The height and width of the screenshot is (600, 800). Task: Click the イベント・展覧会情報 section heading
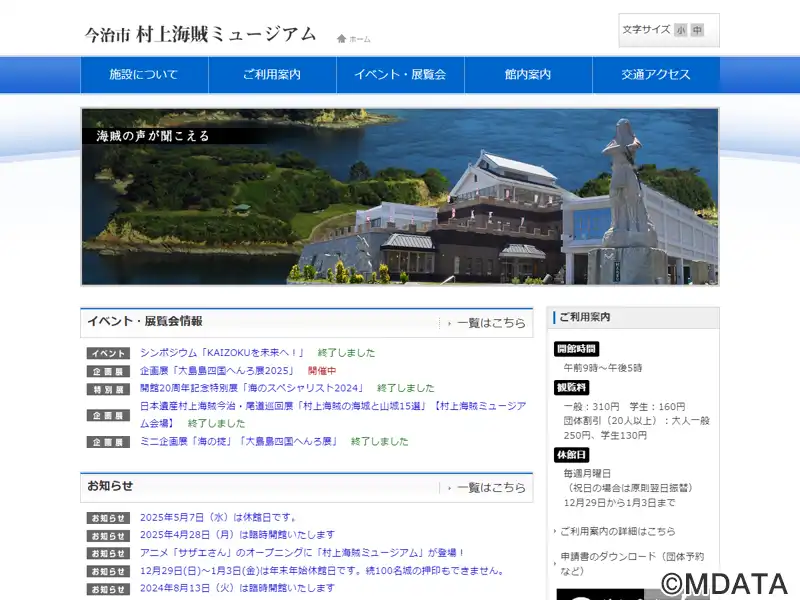tap(145, 321)
